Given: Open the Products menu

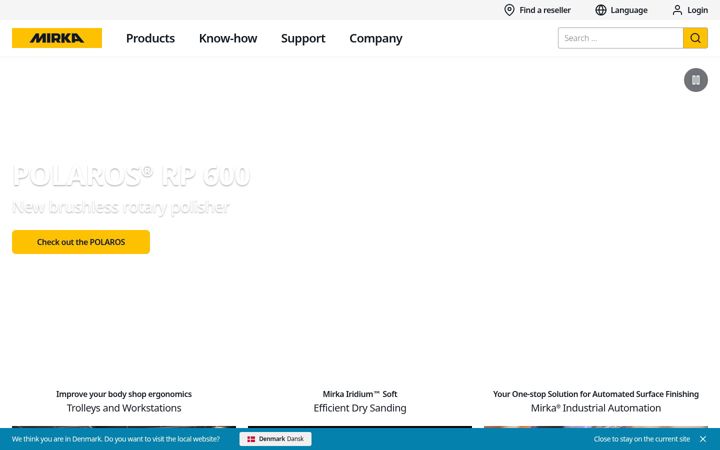Looking at the screenshot, I should click(x=150, y=38).
